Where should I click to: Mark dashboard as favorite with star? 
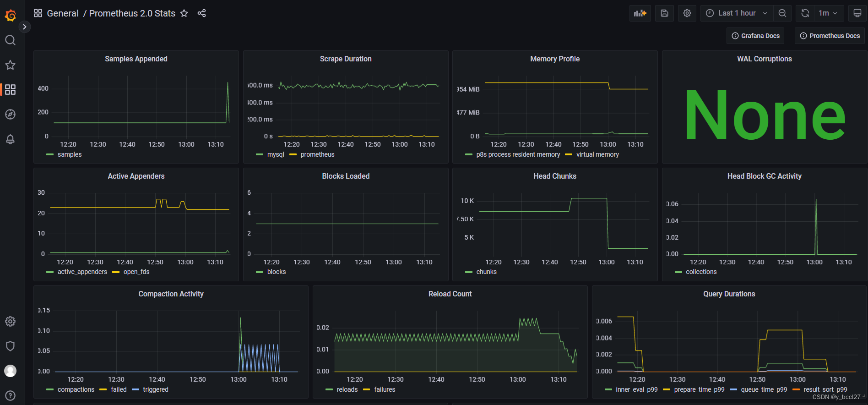(184, 13)
